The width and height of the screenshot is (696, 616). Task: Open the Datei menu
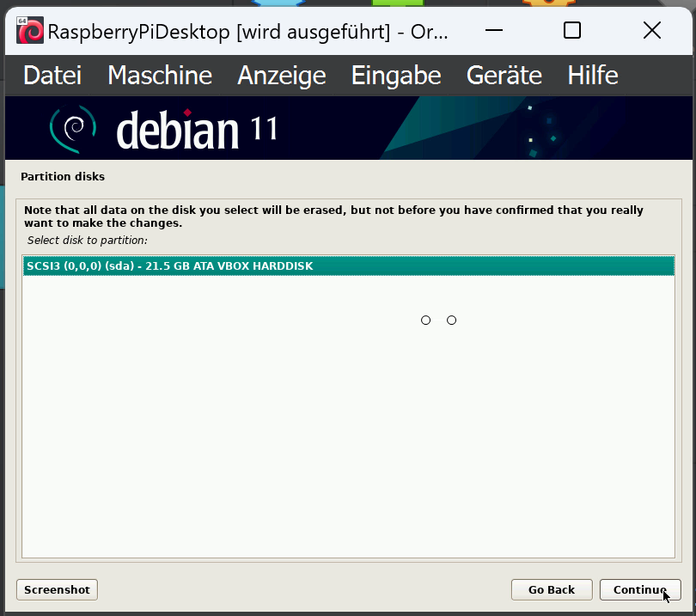click(52, 75)
